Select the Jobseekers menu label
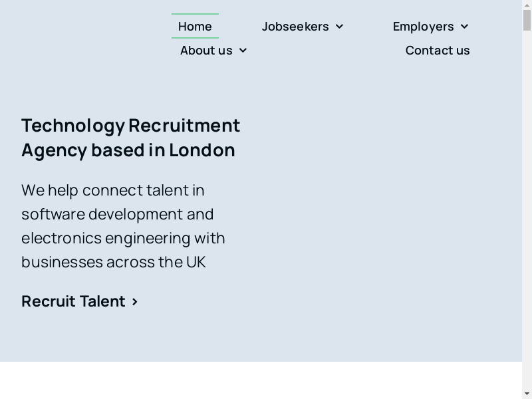 (295, 27)
